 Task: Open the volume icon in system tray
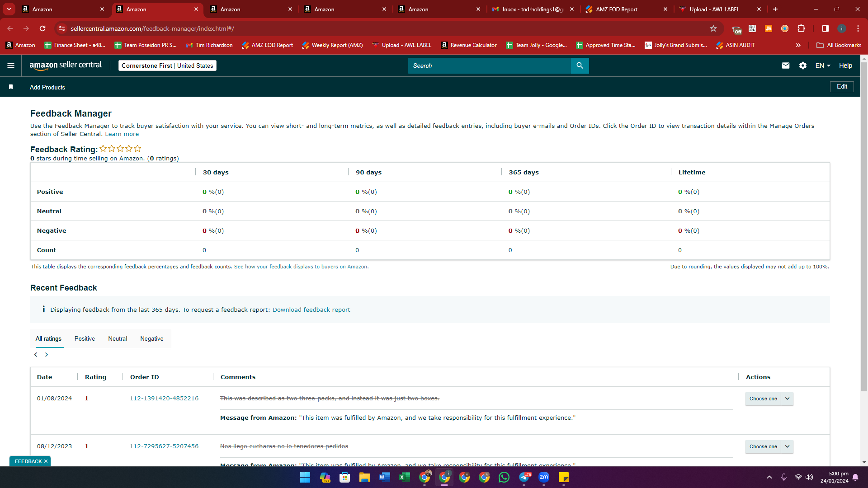[809, 477]
